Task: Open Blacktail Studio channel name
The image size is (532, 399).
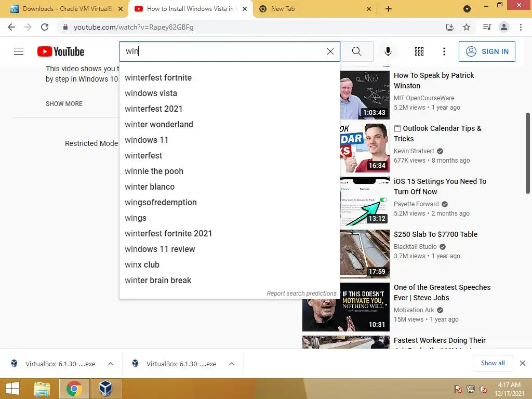Action: 415,247
